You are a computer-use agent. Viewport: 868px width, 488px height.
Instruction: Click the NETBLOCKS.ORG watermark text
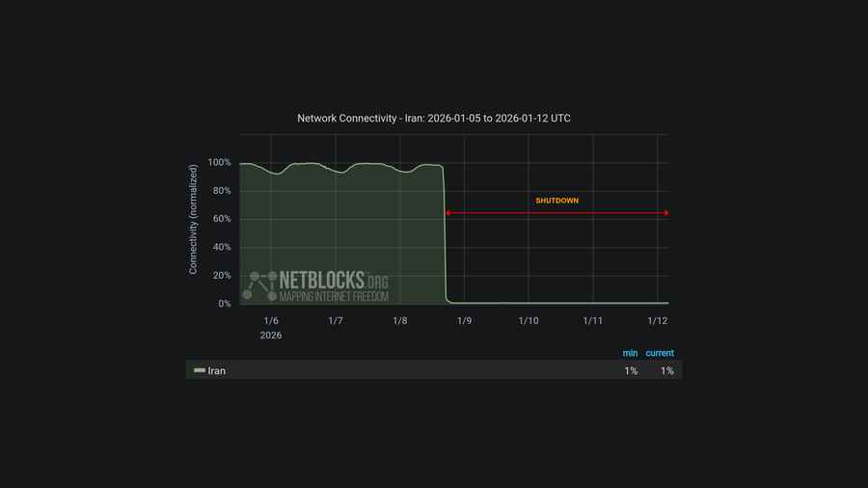(x=334, y=281)
